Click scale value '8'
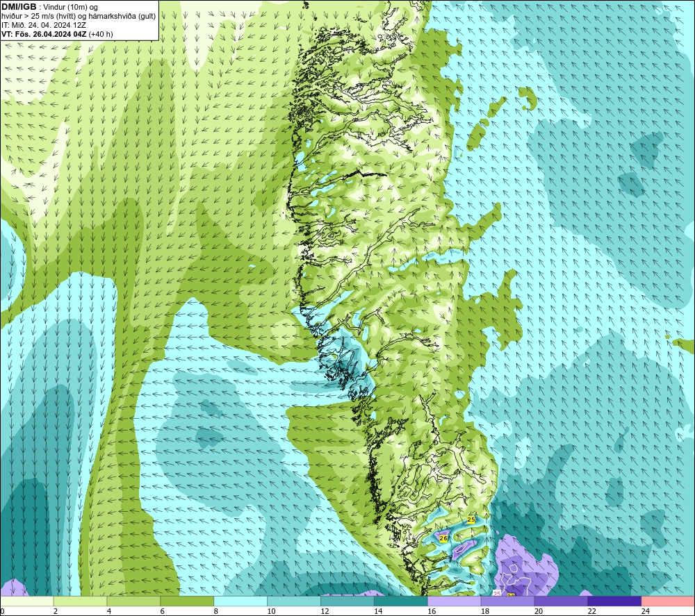The width and height of the screenshot is (695, 616). 216,611
